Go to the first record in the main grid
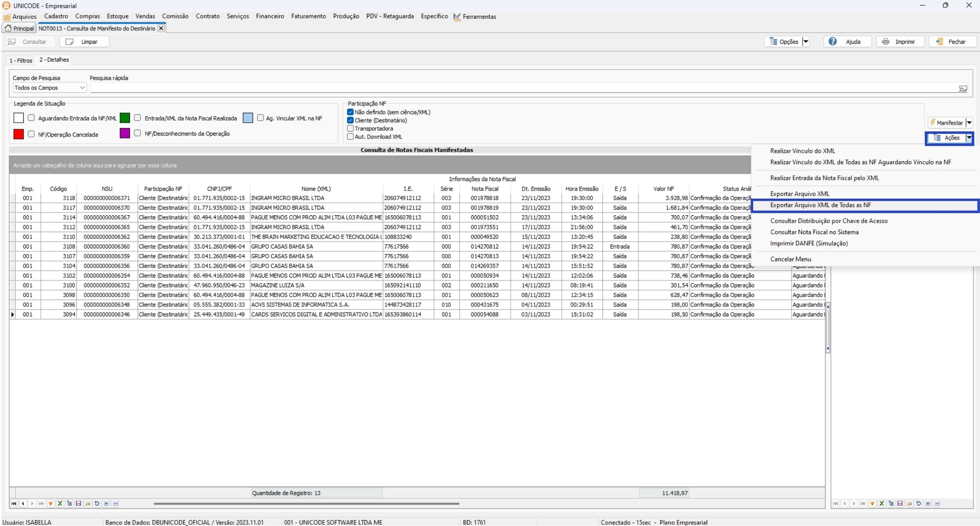The image size is (980, 526). click(x=14, y=504)
